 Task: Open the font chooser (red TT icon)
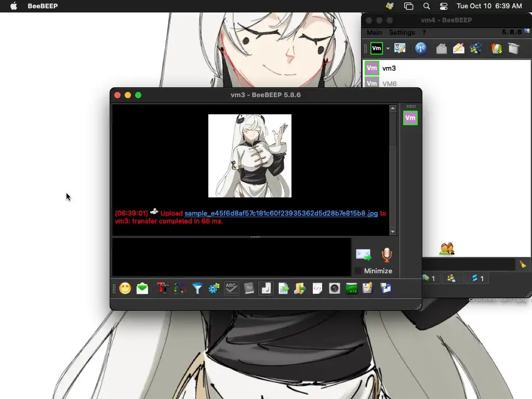[163, 288]
